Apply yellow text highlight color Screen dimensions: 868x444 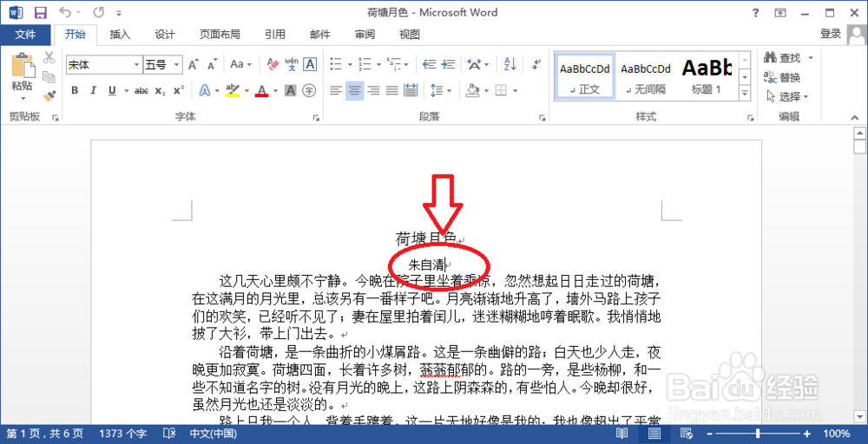point(233,91)
